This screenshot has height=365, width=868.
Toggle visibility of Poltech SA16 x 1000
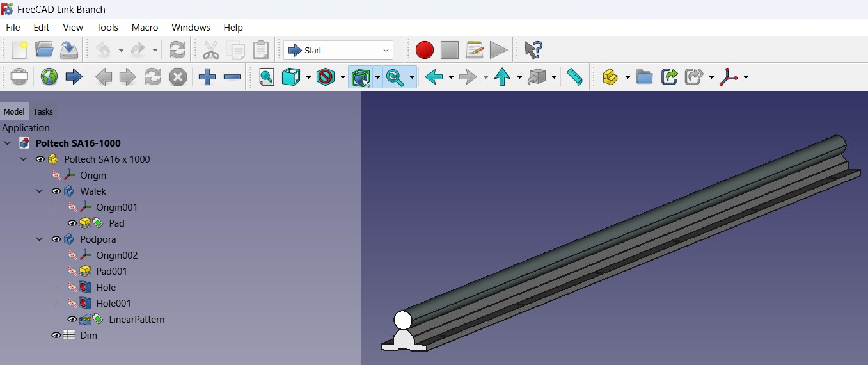(40, 159)
